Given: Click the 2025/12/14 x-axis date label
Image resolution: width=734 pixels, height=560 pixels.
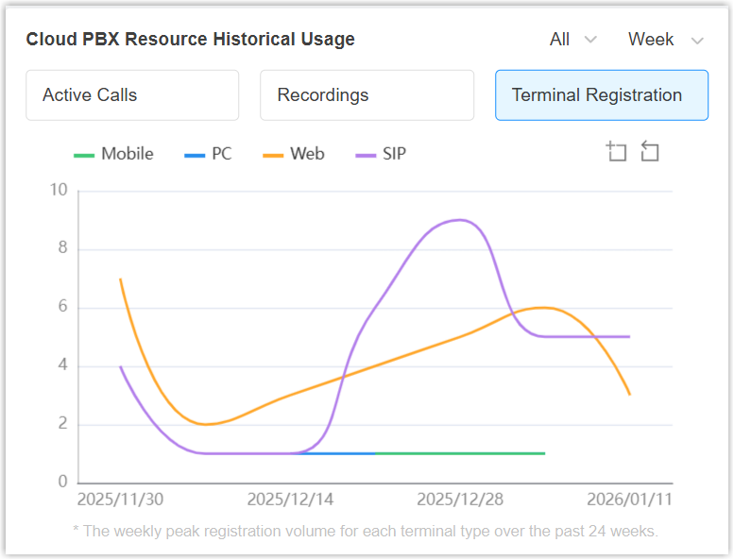Looking at the screenshot, I should 290,498.
